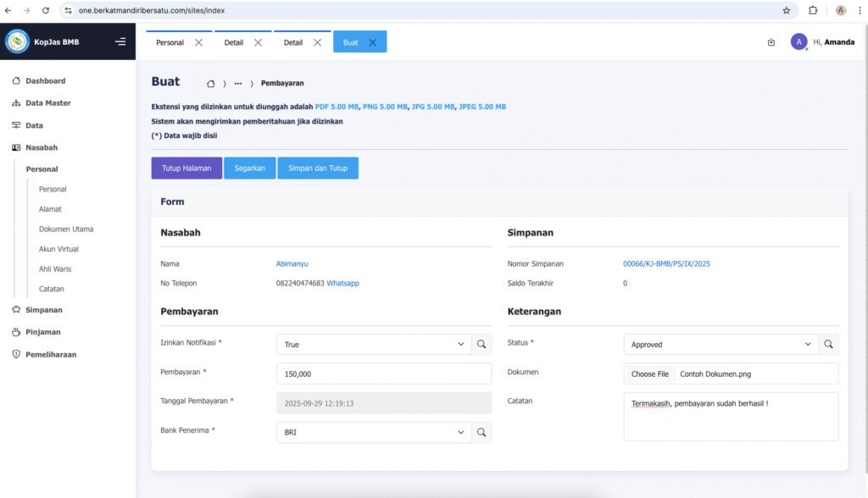The height and width of the screenshot is (498, 868).
Task: Open the Izinkan Notifikasi dropdown
Action: [373, 345]
